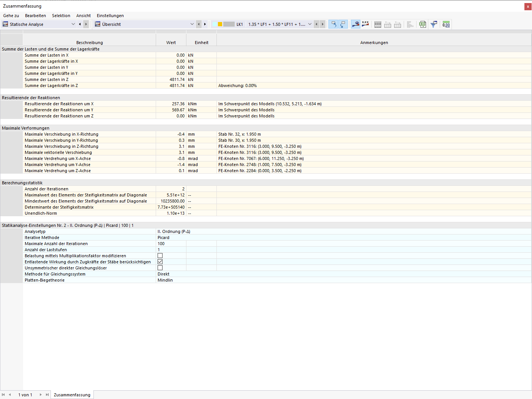Click the table grid layout icon

[378, 24]
